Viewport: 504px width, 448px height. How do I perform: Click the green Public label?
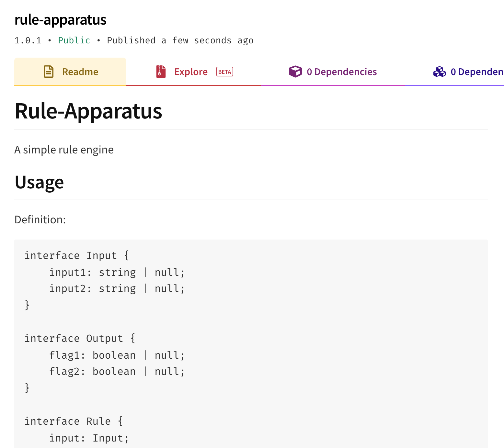point(74,40)
